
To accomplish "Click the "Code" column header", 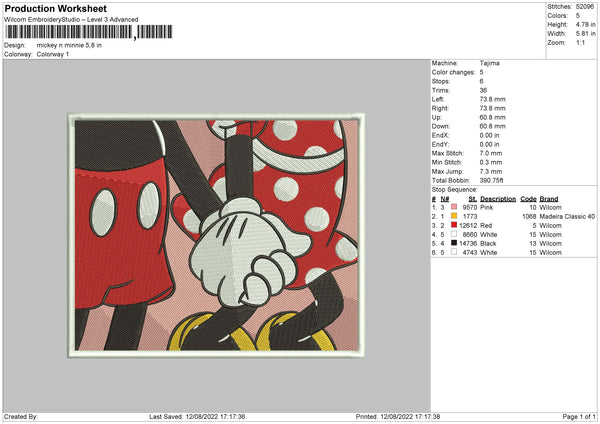I will (528, 199).
